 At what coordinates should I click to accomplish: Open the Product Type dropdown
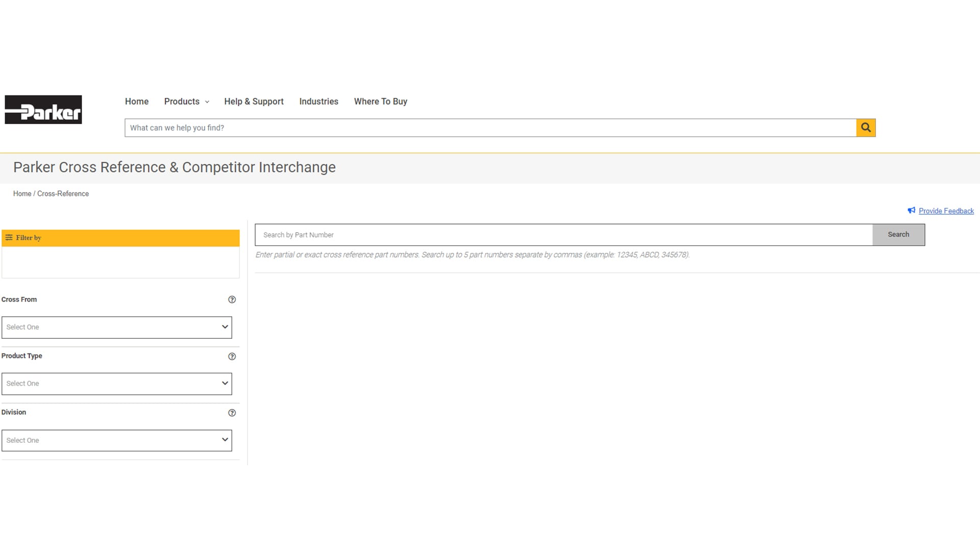(x=116, y=384)
